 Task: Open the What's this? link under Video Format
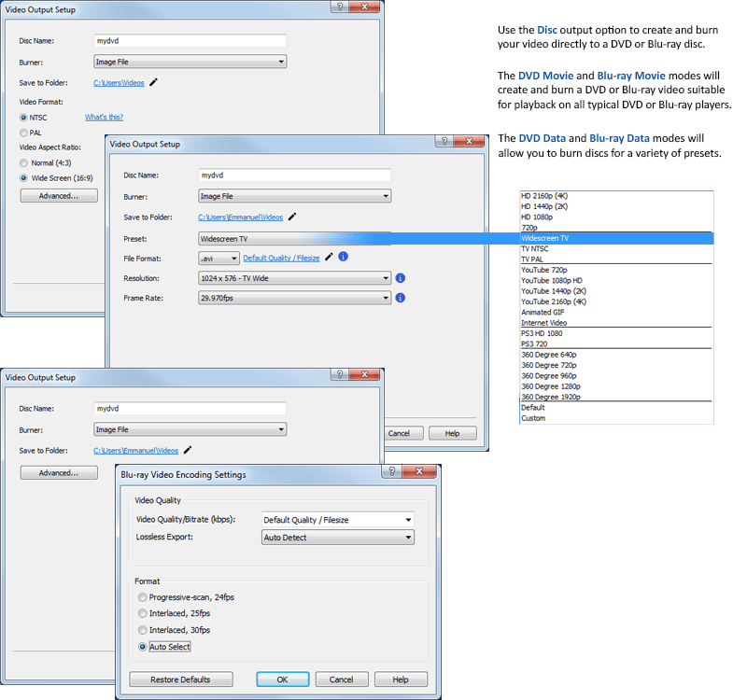click(105, 117)
